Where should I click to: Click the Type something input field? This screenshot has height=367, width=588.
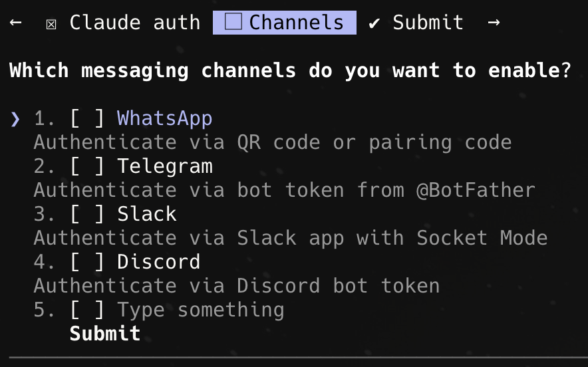(200, 310)
